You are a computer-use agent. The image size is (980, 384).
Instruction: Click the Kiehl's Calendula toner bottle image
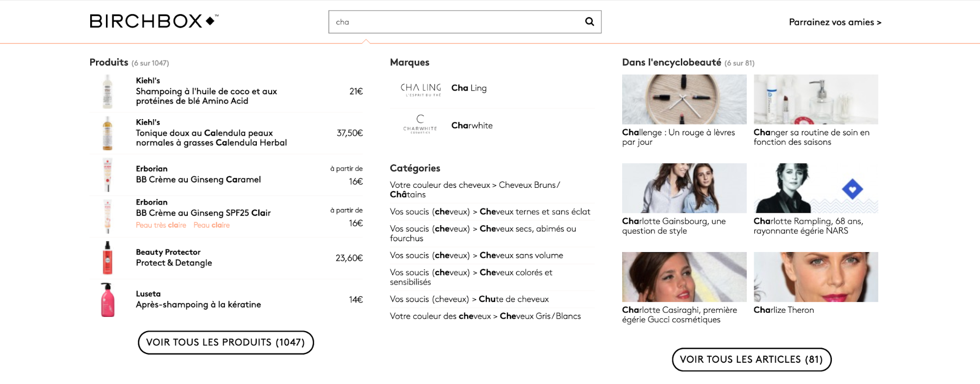point(107,133)
